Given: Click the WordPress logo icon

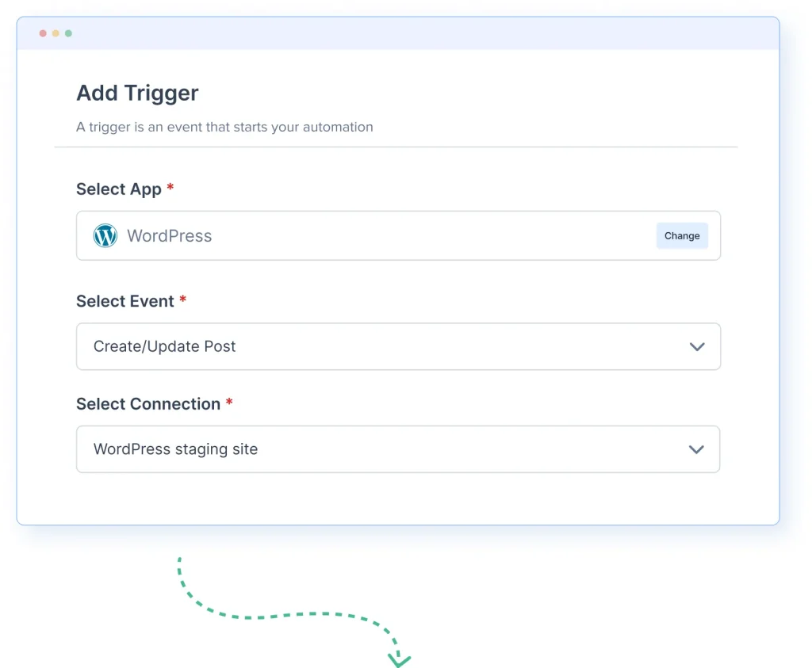Looking at the screenshot, I should tap(105, 235).
